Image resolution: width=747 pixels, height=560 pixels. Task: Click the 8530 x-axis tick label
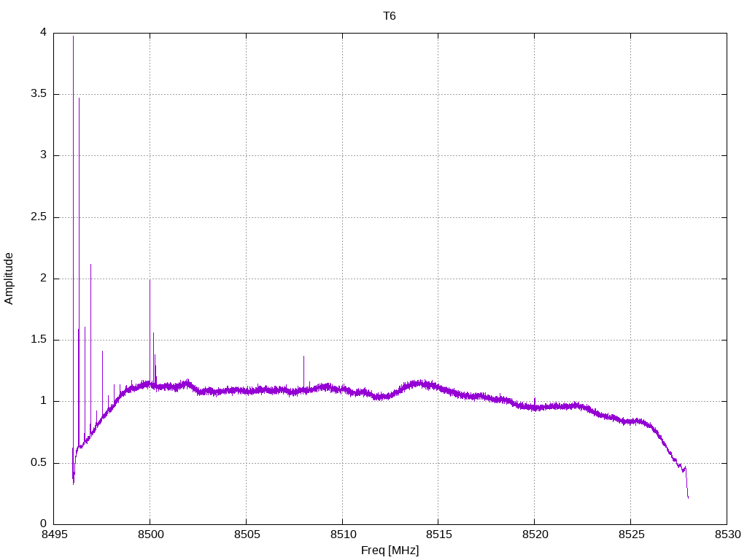pos(727,534)
